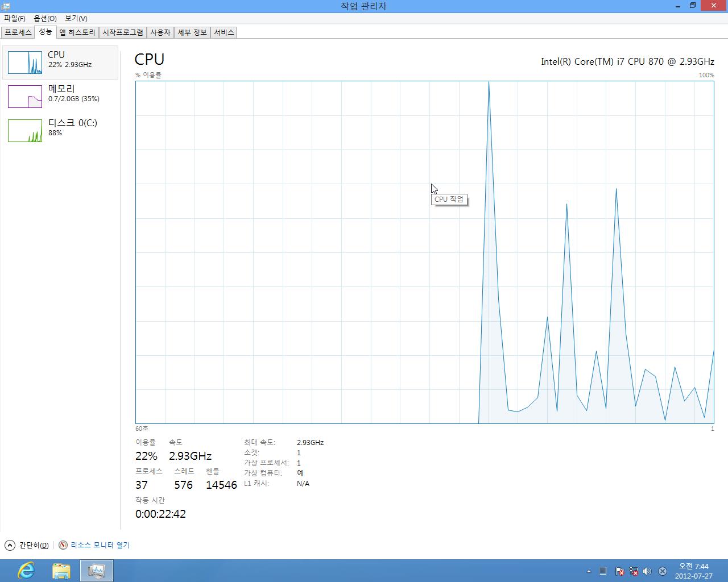This screenshot has width=728, height=582.
Task: Open the 시작프로그램 tab
Action: coord(122,32)
